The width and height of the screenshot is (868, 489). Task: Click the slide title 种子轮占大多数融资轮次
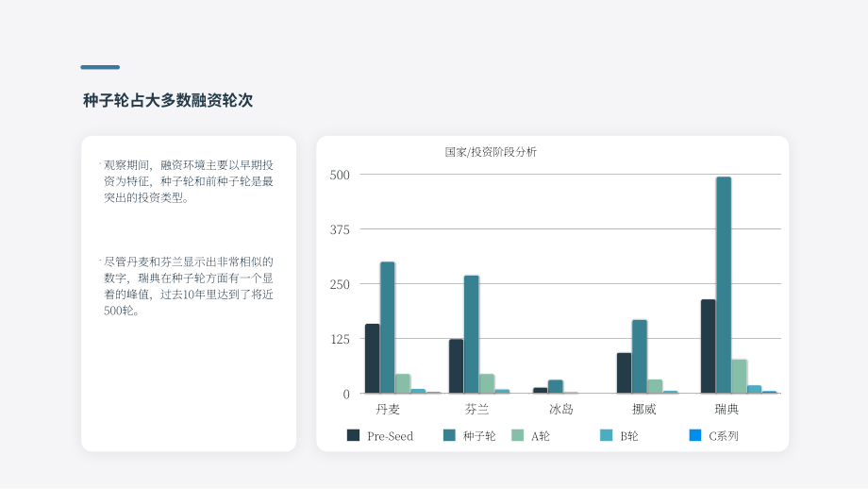point(168,100)
